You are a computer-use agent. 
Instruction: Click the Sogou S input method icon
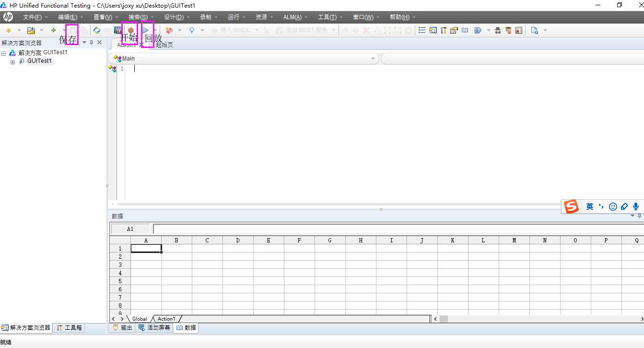[571, 206]
